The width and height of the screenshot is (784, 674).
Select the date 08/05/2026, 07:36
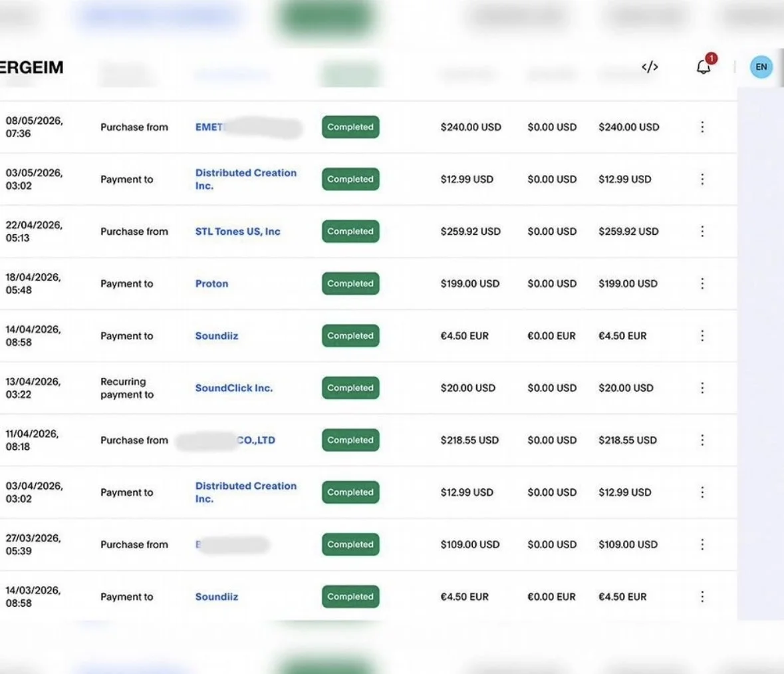point(35,127)
